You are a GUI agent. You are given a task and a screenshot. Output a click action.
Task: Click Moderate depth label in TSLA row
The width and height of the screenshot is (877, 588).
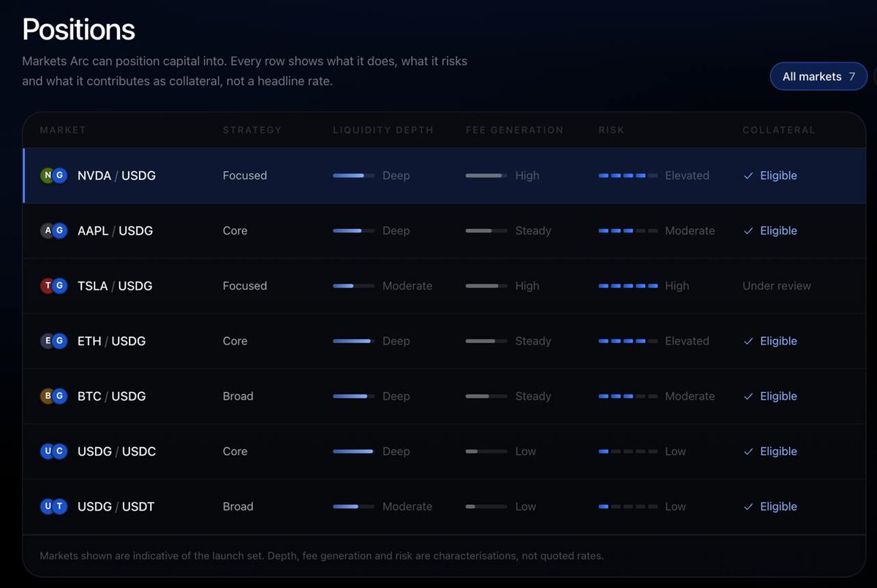point(407,286)
